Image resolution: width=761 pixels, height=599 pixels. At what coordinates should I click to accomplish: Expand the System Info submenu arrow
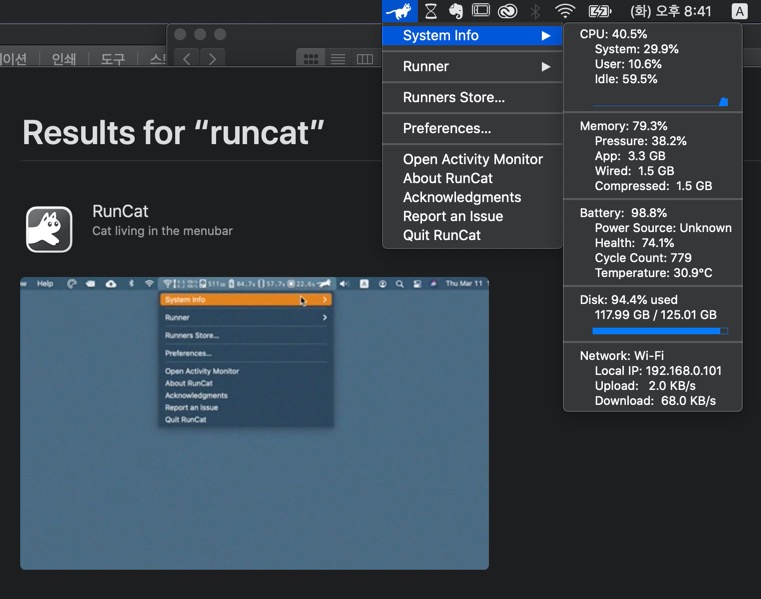pyautogui.click(x=546, y=35)
